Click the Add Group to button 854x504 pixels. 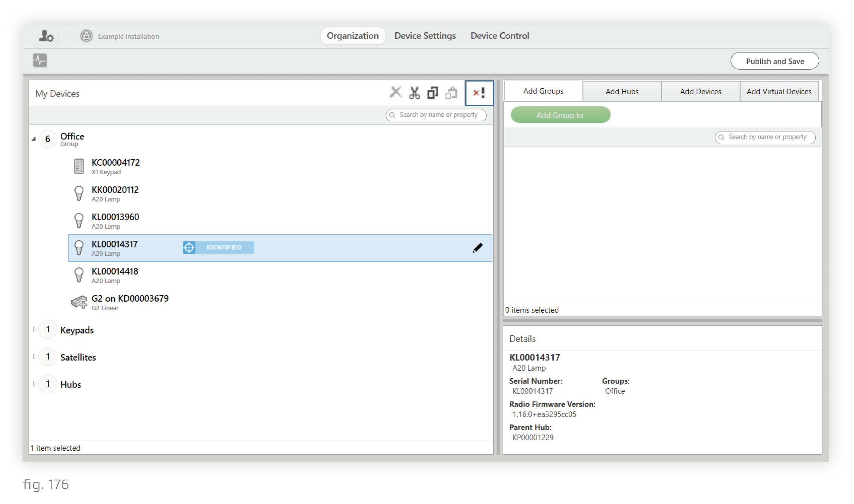pos(560,115)
